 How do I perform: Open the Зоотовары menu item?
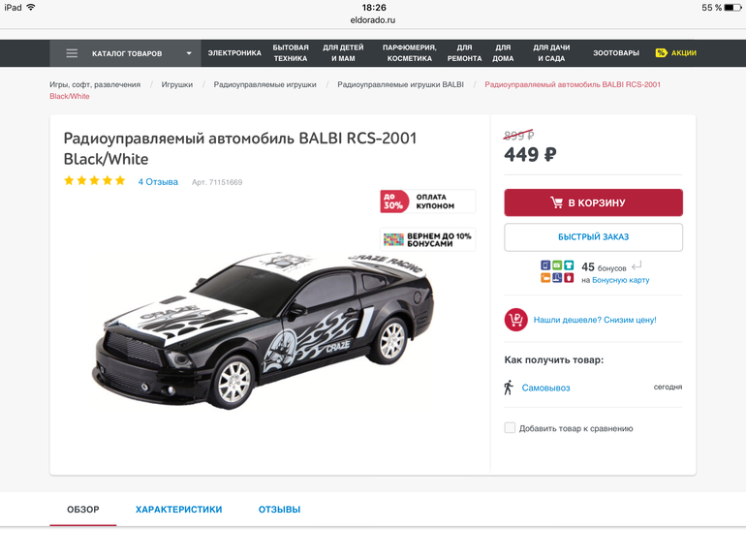[x=616, y=53]
